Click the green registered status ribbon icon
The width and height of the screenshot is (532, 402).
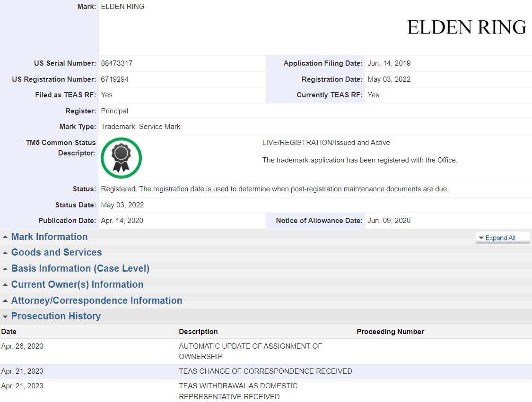pyautogui.click(x=121, y=158)
